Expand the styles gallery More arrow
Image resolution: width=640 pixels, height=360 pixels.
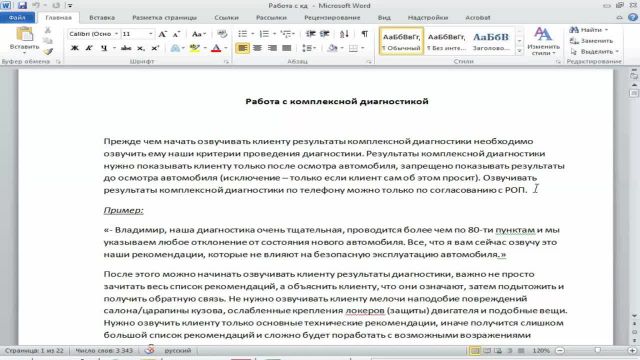pyautogui.click(x=519, y=52)
